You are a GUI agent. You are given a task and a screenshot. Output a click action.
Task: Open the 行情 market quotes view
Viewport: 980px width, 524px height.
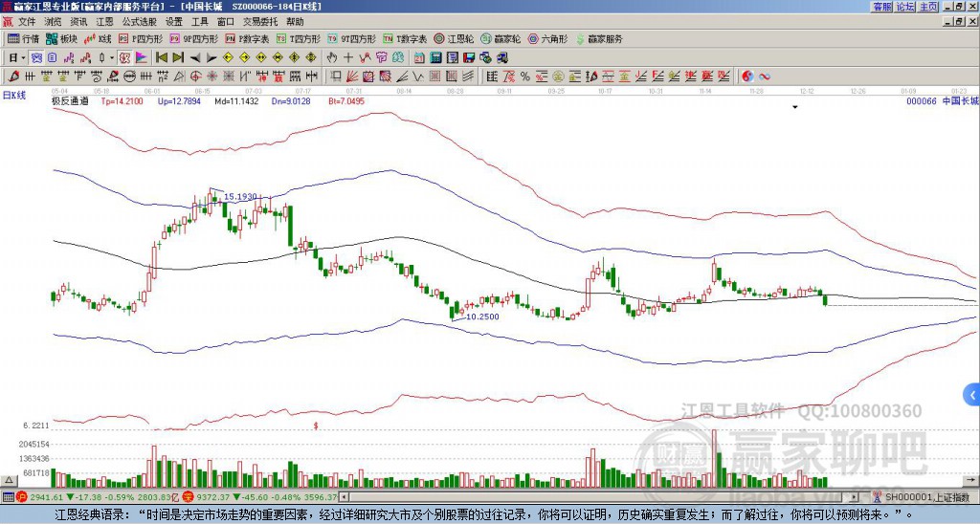pyautogui.click(x=23, y=38)
